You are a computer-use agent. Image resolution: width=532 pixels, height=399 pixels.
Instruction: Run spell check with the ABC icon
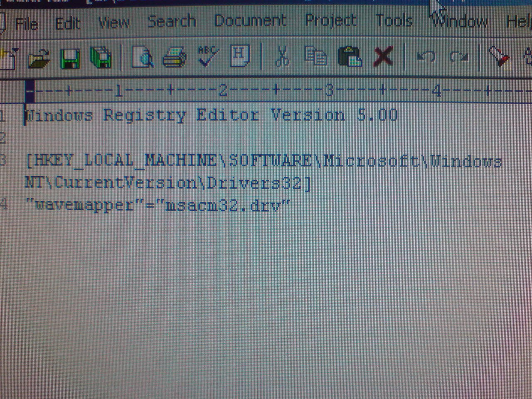coord(208,56)
